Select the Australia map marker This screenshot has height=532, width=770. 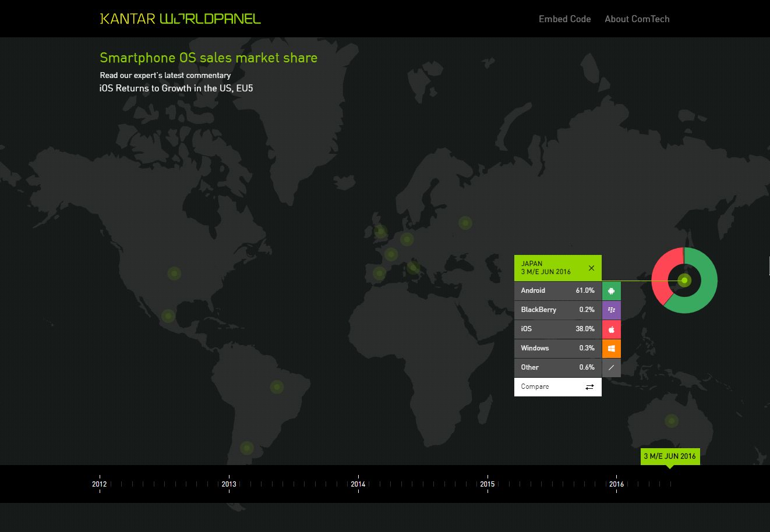click(672, 421)
